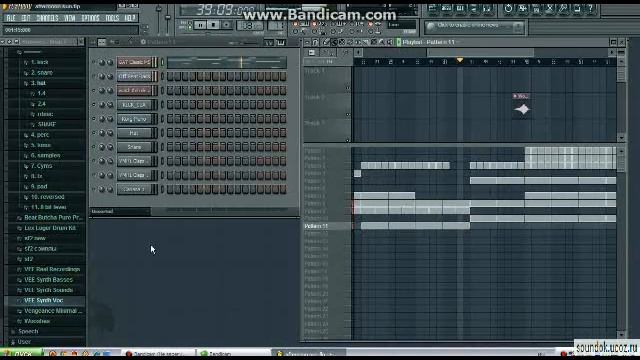The width and height of the screenshot is (640, 360).
Task: Click the globe icon in news bar
Action: pos(430,27)
